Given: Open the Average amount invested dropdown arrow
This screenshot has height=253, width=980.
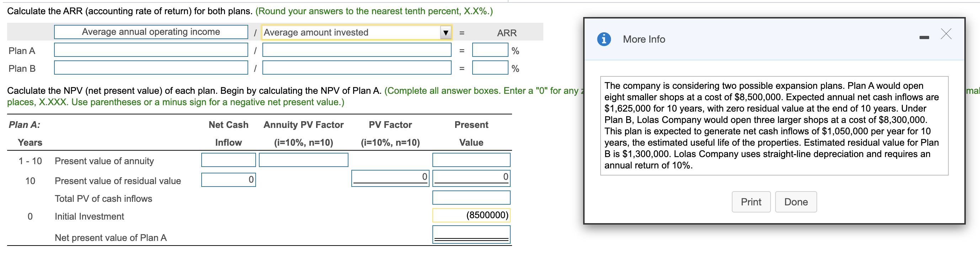Looking at the screenshot, I should (x=445, y=33).
